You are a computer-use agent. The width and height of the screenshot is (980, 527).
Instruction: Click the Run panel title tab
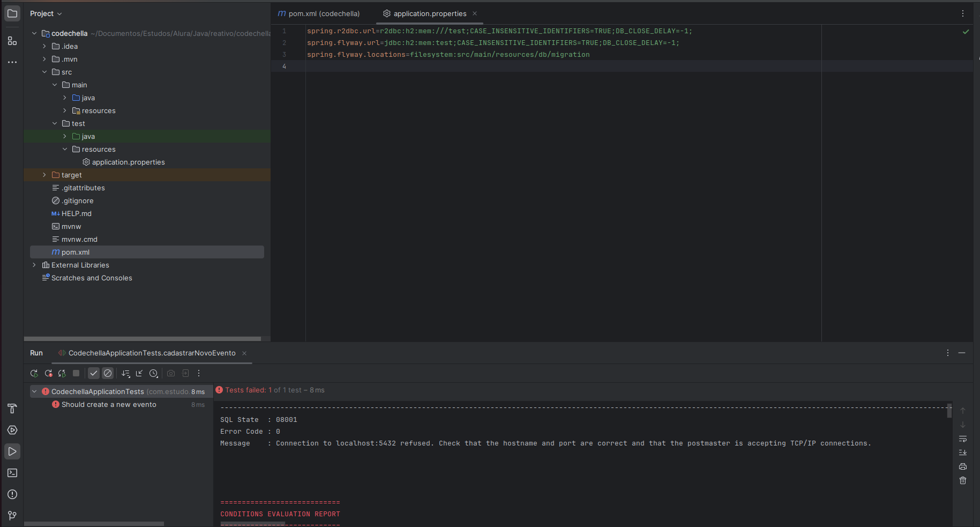click(36, 353)
